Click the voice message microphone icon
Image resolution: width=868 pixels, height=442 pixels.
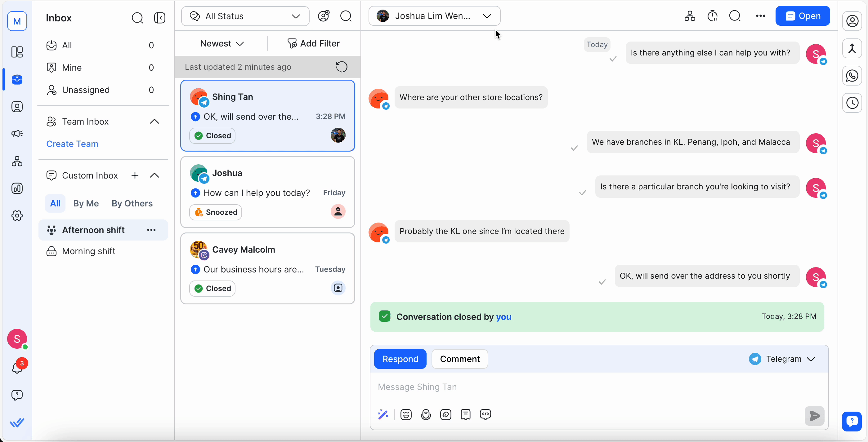[x=426, y=414]
